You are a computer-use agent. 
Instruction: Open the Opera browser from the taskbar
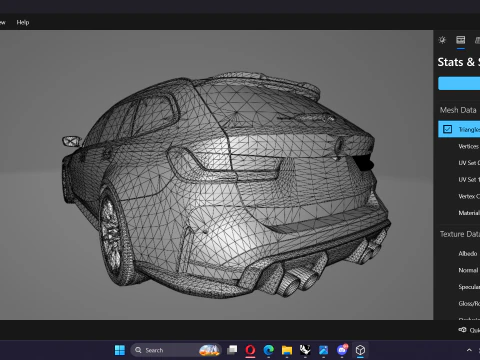coord(250,350)
